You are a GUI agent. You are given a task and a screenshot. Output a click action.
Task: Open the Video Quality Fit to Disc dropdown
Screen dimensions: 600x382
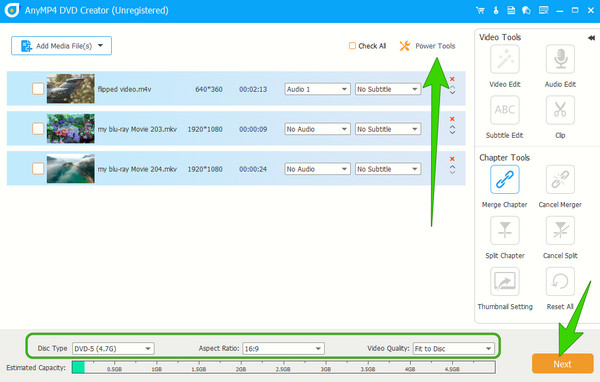[x=453, y=349]
